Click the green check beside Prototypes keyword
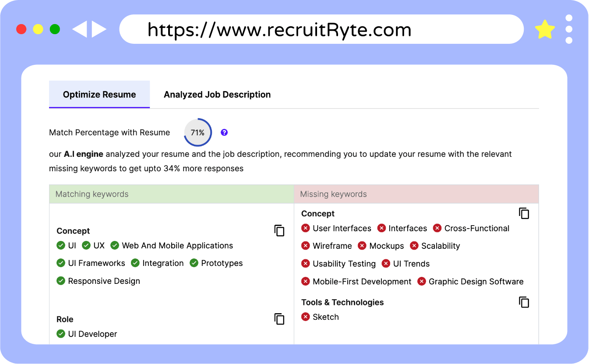 click(x=193, y=263)
